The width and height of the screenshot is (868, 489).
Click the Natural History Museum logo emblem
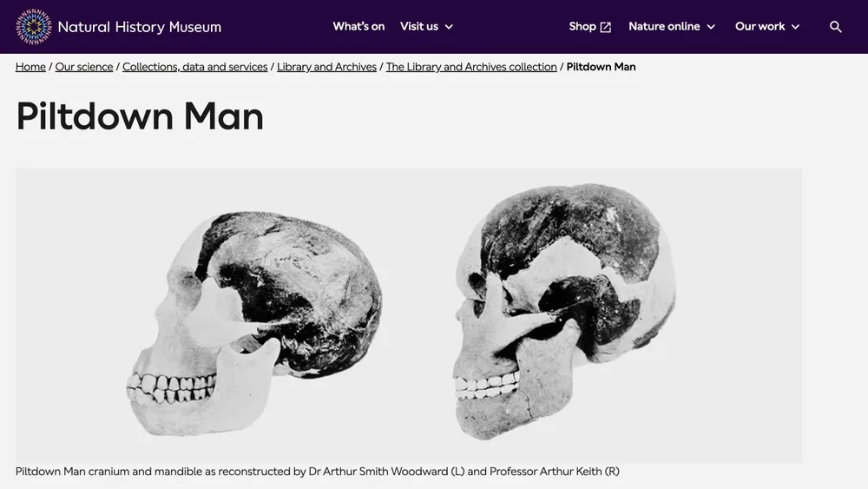(34, 27)
